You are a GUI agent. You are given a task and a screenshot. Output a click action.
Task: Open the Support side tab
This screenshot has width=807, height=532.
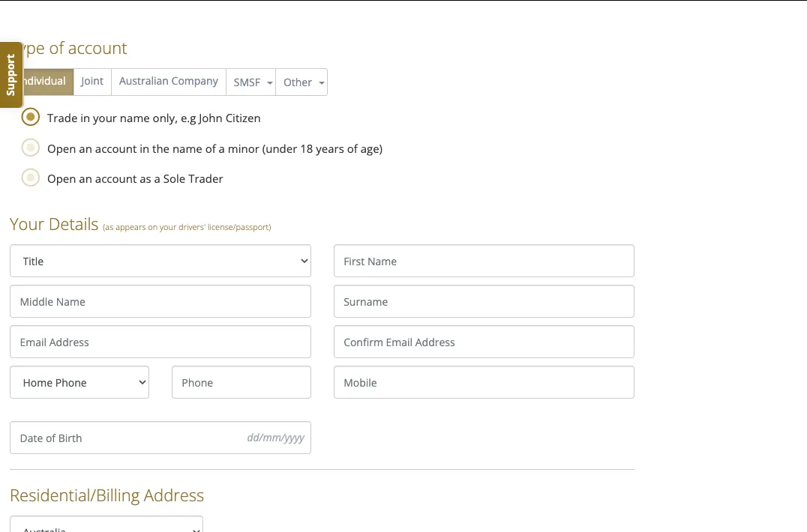pyautogui.click(x=10, y=74)
